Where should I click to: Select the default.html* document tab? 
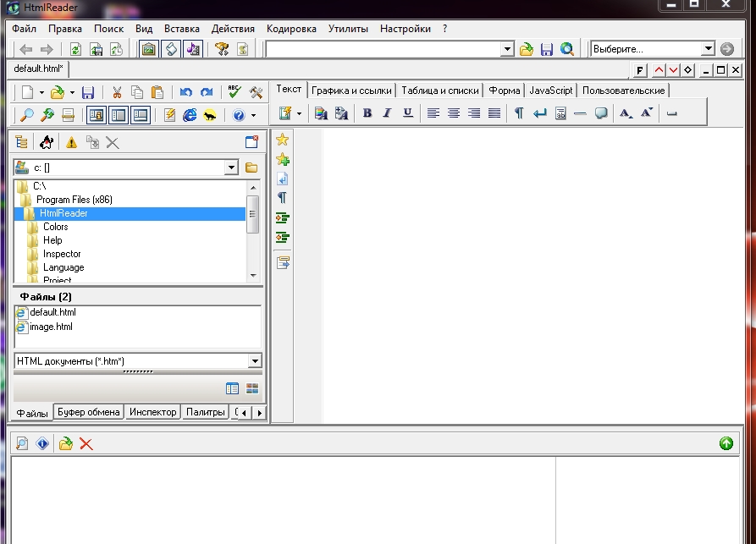[x=39, y=69]
